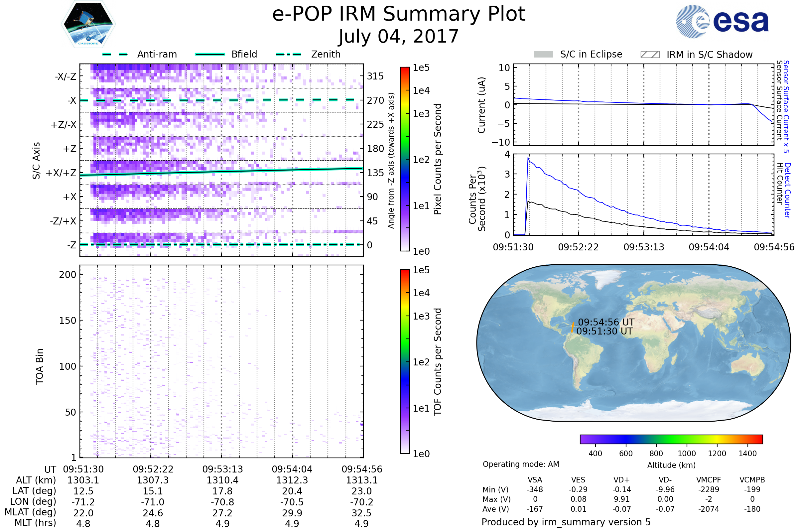The width and height of the screenshot is (798, 532).
Task: Click the e-POP IRM Summary Plot title
Action: click(x=399, y=14)
